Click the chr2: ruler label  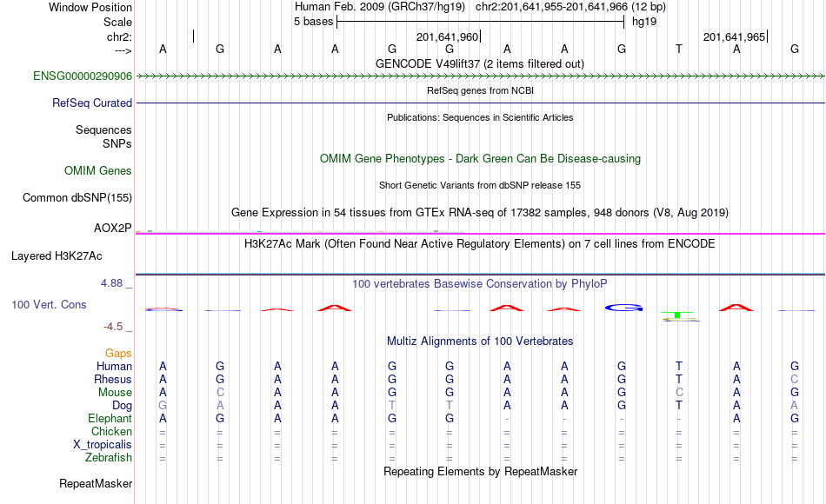[119, 36]
